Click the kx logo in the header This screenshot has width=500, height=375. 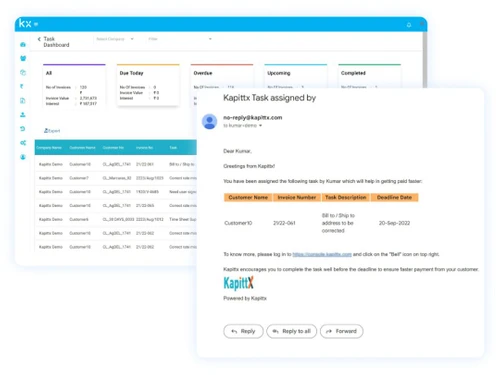click(x=25, y=23)
